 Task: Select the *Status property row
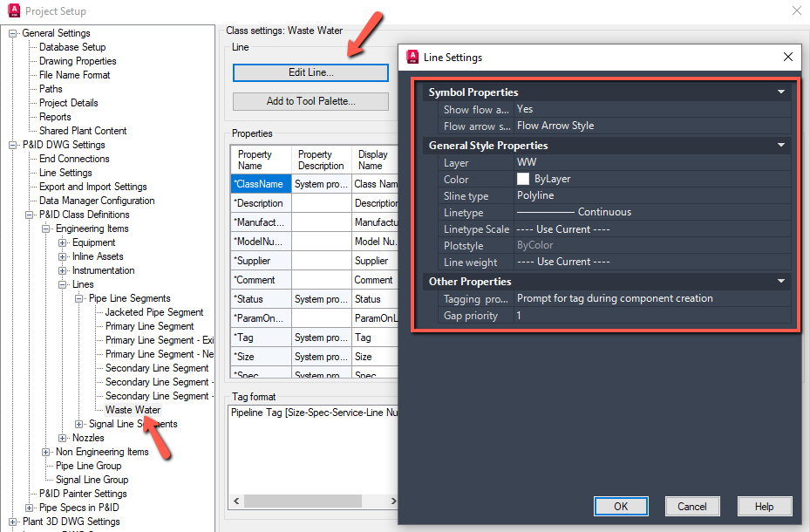[314, 299]
